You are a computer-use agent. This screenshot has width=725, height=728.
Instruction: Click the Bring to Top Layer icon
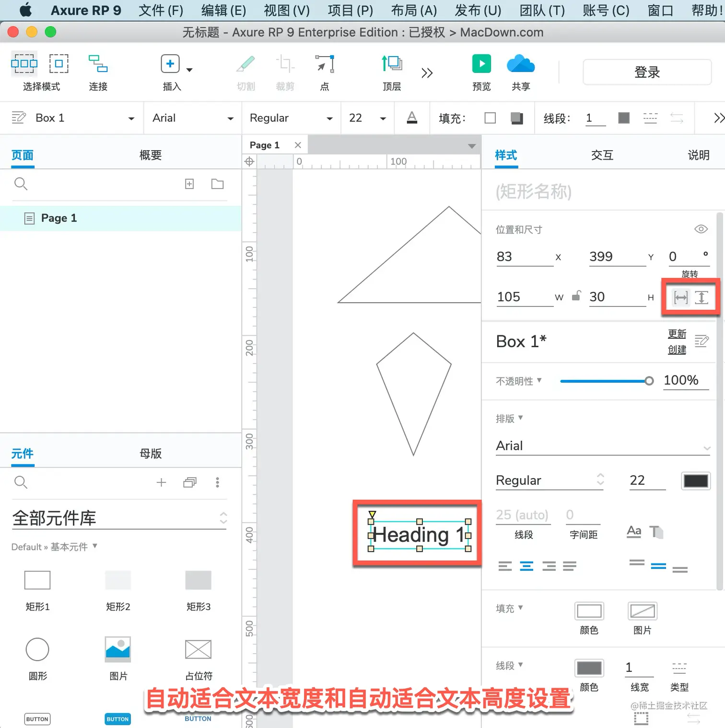(x=392, y=63)
